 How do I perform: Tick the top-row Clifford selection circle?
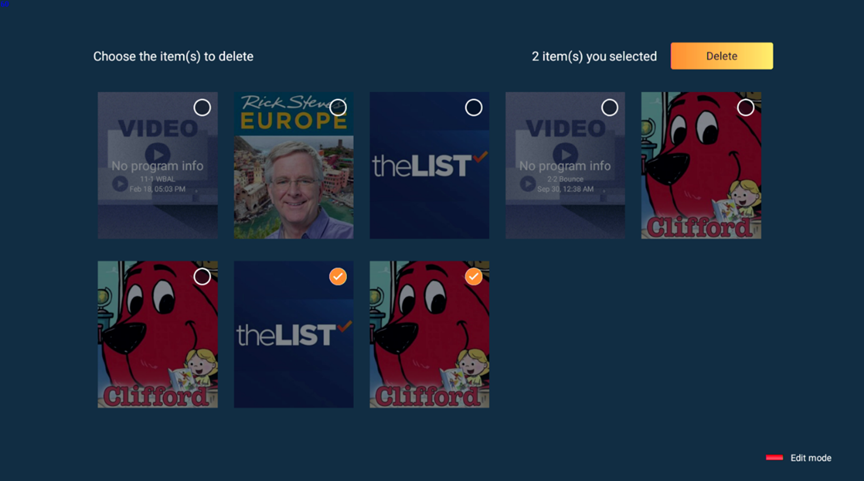[746, 107]
